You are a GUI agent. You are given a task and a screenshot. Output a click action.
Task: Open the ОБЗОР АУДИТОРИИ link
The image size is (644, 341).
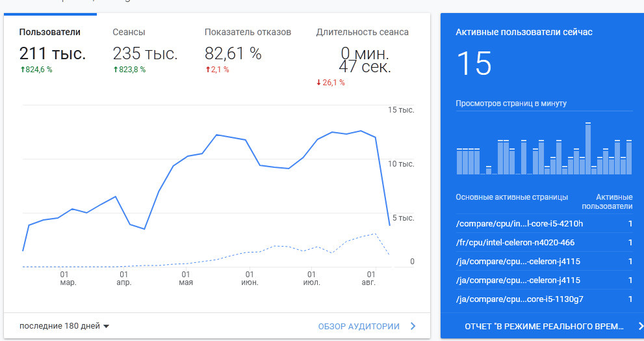click(359, 326)
